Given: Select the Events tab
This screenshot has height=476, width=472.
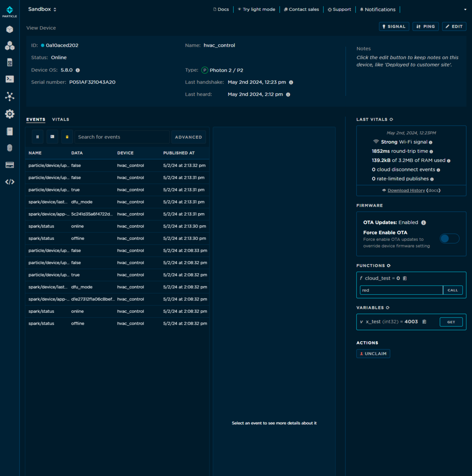Looking at the screenshot, I should 36,119.
